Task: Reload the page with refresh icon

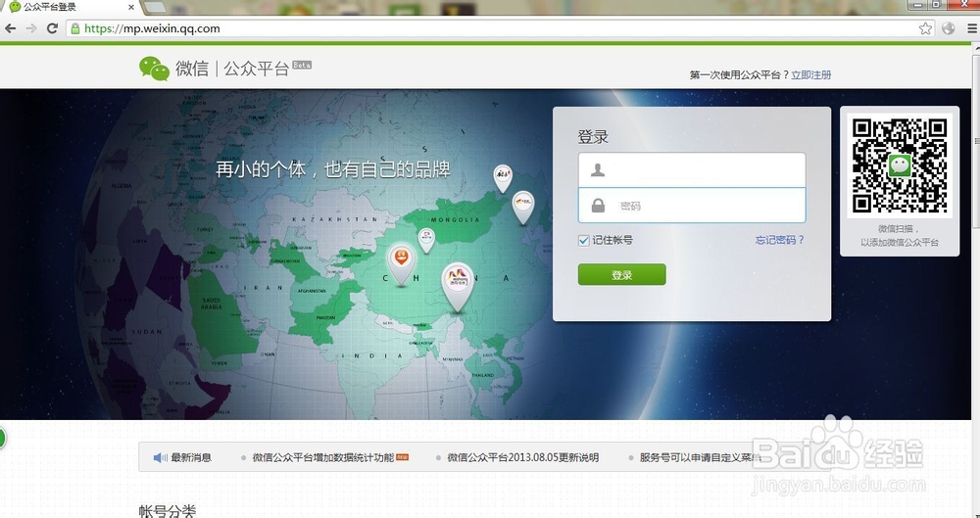Action: click(53, 28)
